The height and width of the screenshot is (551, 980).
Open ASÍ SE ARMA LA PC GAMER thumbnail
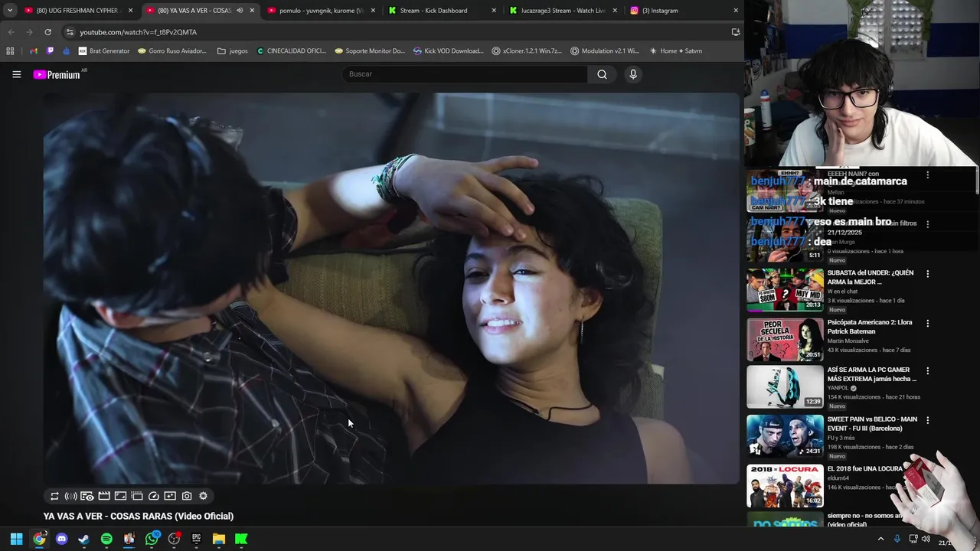pos(785,386)
